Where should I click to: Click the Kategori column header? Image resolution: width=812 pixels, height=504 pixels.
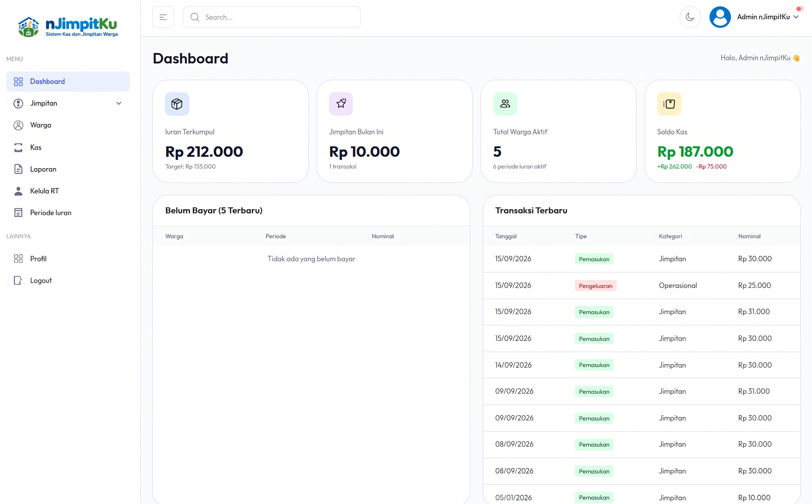[x=670, y=236]
